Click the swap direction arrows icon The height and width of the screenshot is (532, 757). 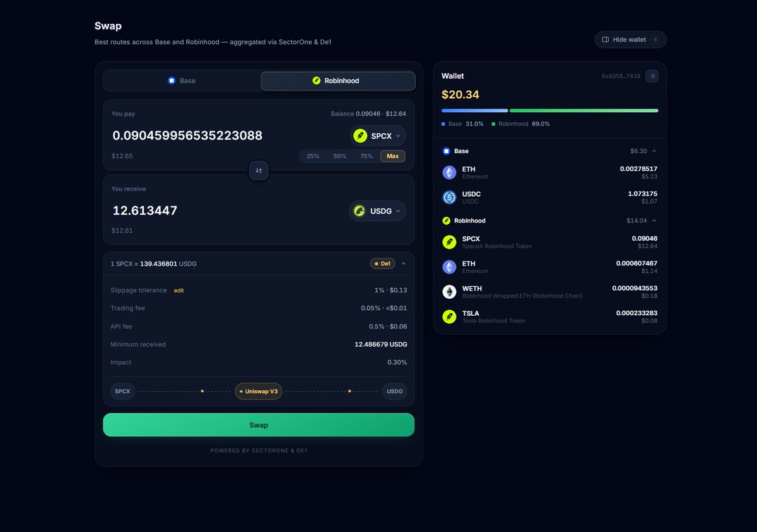point(259,171)
